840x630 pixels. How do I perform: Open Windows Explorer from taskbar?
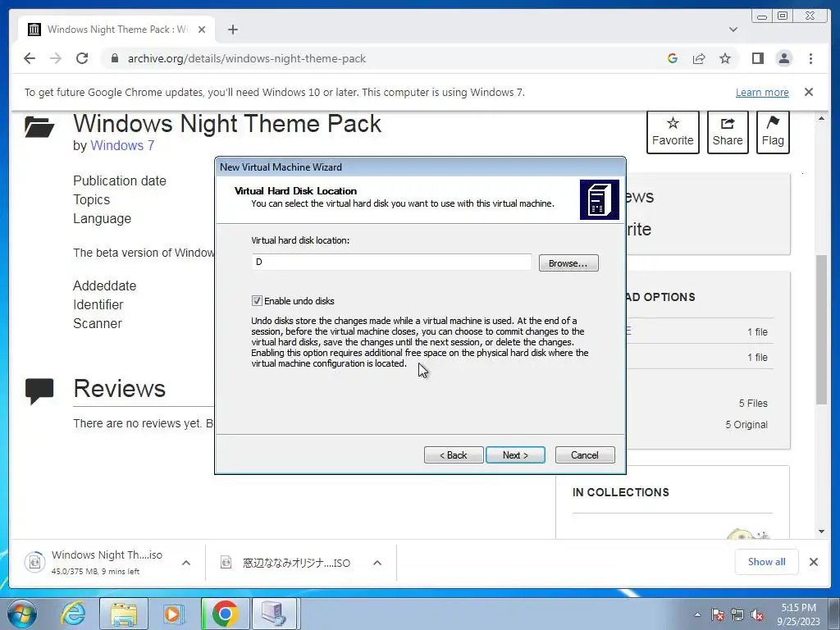(x=124, y=614)
